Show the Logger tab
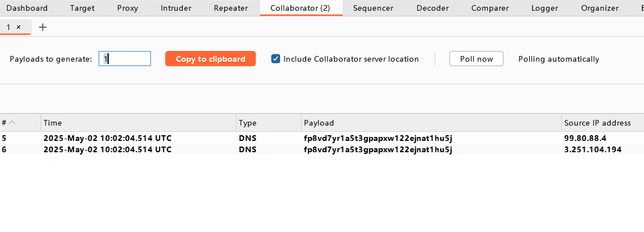Image resolution: width=644 pixels, height=232 pixels. click(545, 8)
